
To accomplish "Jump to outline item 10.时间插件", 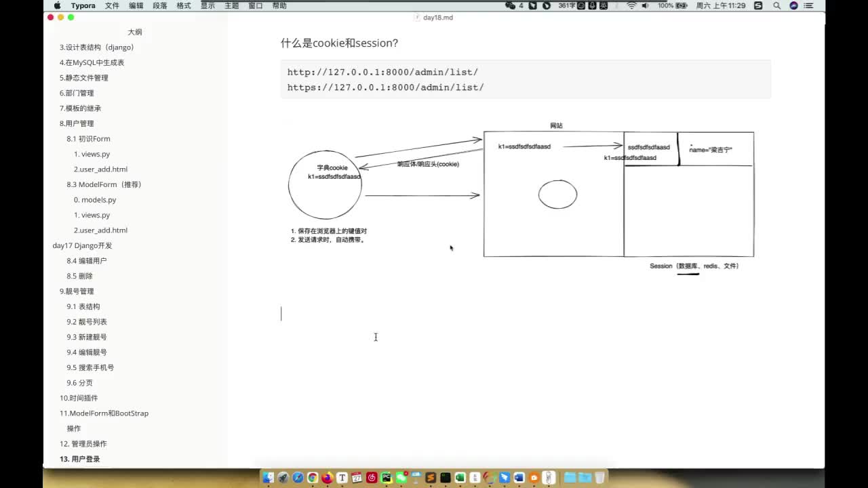I will pos(79,398).
